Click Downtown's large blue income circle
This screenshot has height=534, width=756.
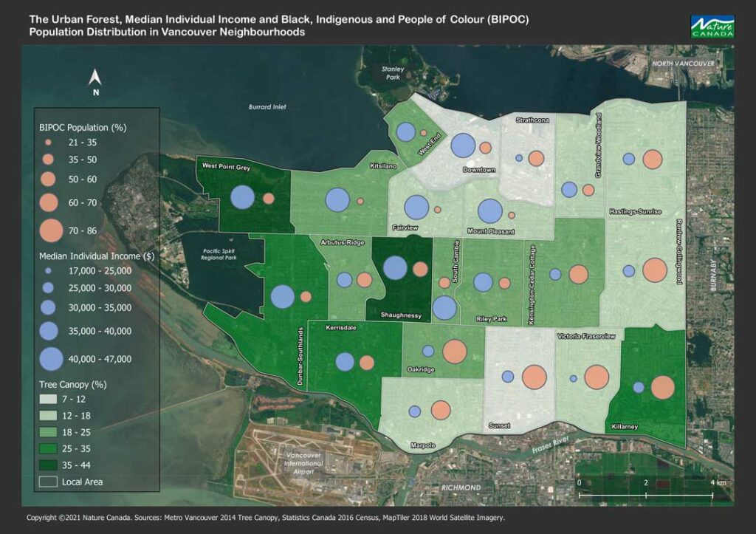pos(463,146)
